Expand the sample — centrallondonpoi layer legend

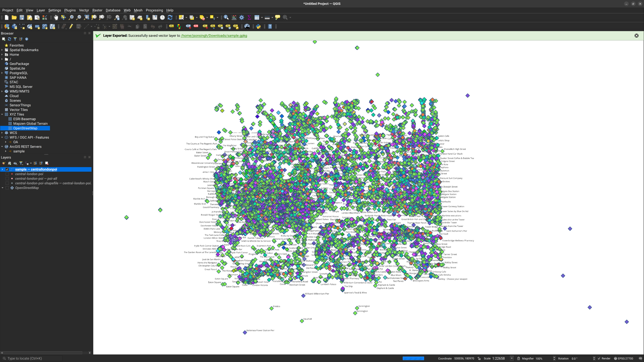3,169
